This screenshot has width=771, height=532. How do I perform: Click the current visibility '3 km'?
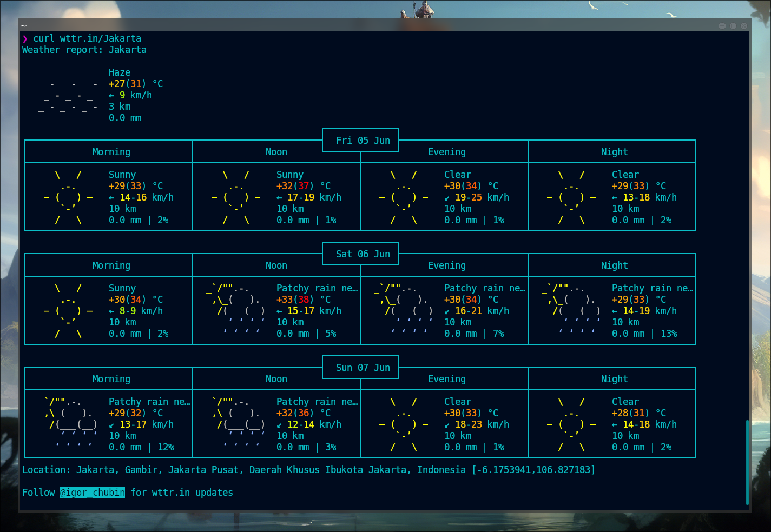120,107
